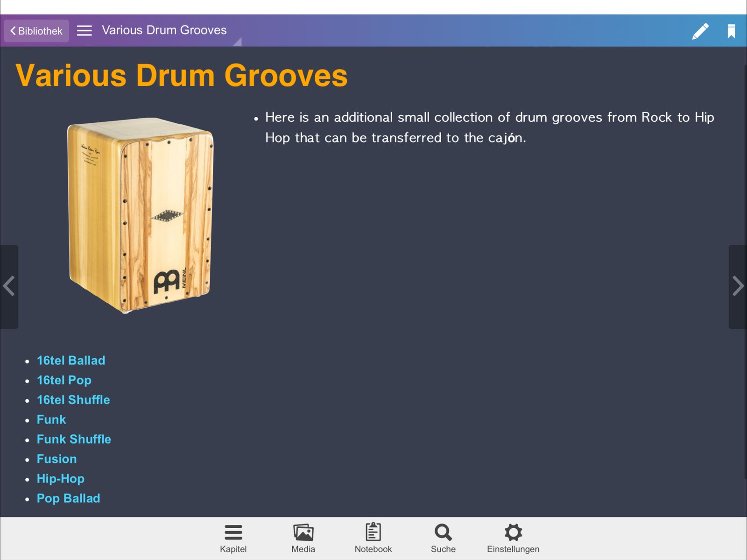This screenshot has width=747, height=560.
Task: Tap the cajón drum image
Action: click(140, 215)
